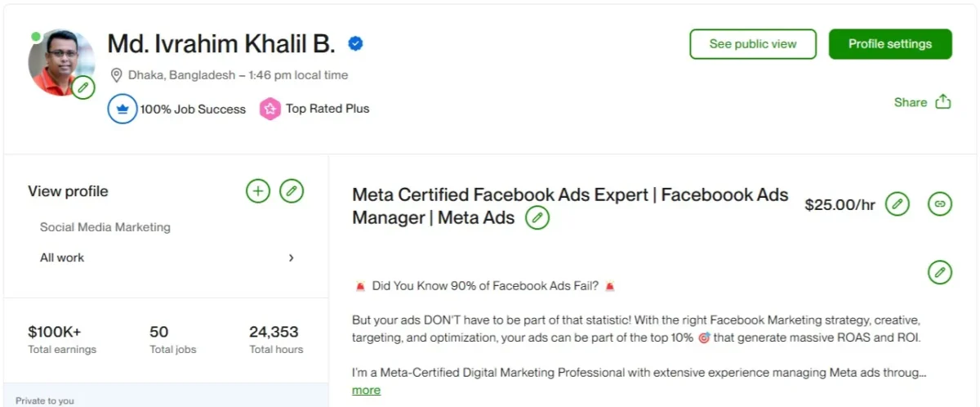Click See public view button
Image resolution: width=980 pixels, height=407 pixels.
[x=753, y=44]
